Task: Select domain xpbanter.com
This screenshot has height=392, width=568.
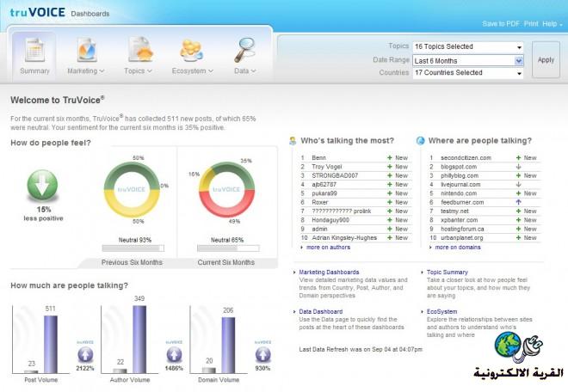Action: tap(459, 220)
